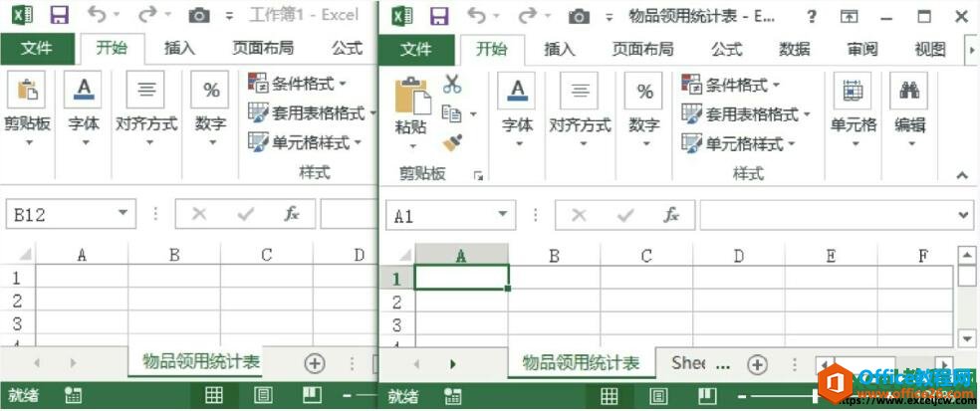This screenshot has width=980, height=411.
Task: Select partially hidden Sheet tab in right window
Action: pos(689,362)
